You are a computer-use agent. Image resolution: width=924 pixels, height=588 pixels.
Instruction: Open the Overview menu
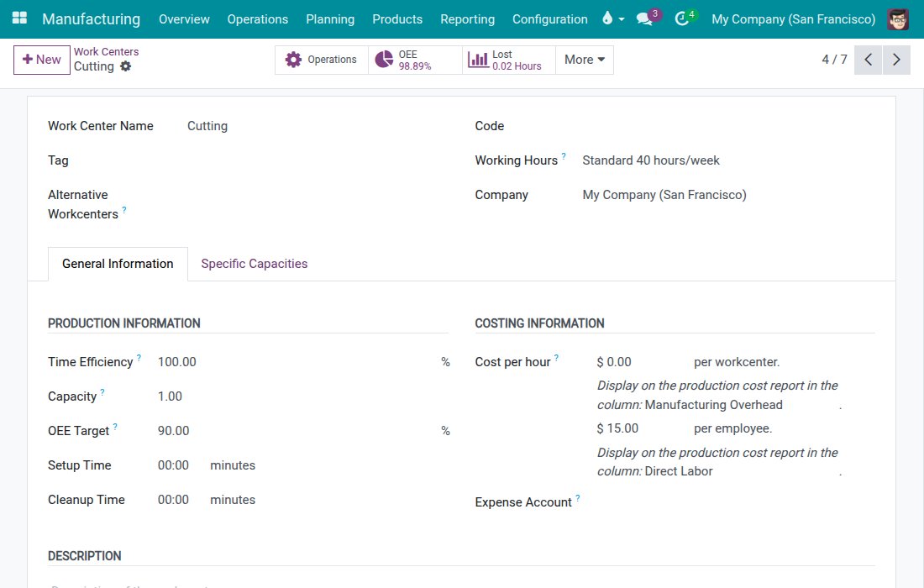(184, 18)
